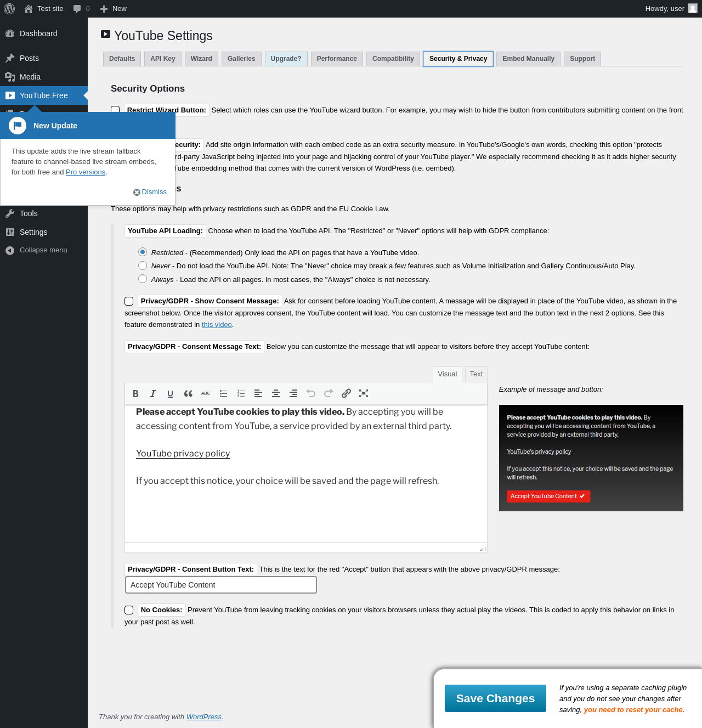The image size is (702, 728).
Task: Switch to the API Key tab
Action: coord(163,59)
